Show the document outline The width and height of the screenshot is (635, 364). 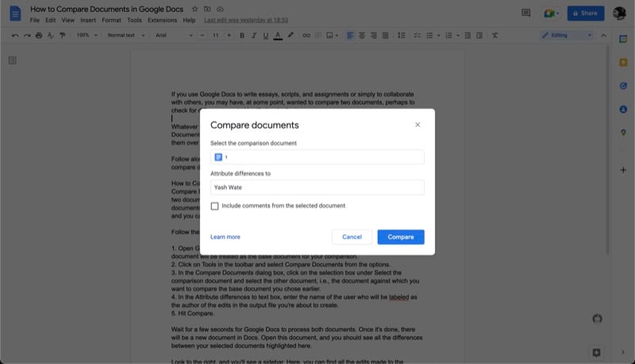13,60
